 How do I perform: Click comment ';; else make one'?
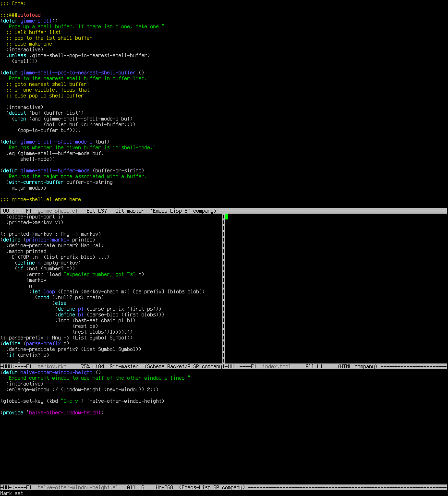[29, 44]
